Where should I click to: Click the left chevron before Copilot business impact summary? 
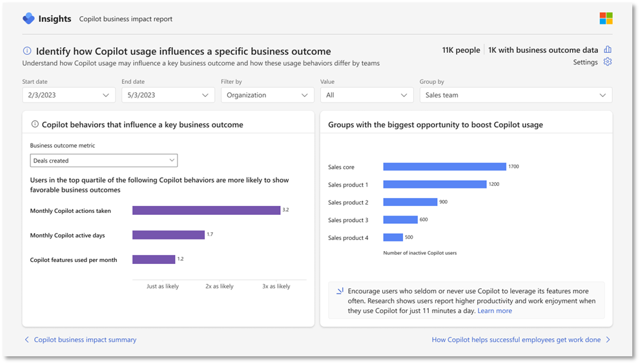(x=26, y=339)
